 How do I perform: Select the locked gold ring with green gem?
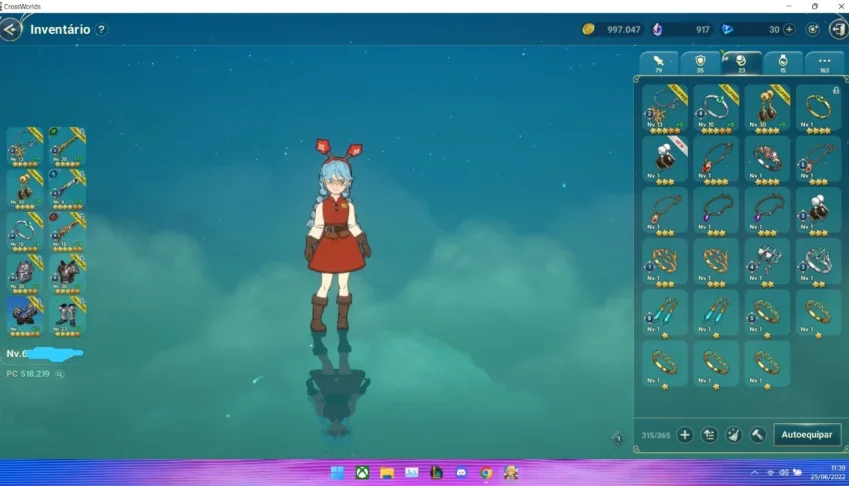tap(818, 109)
